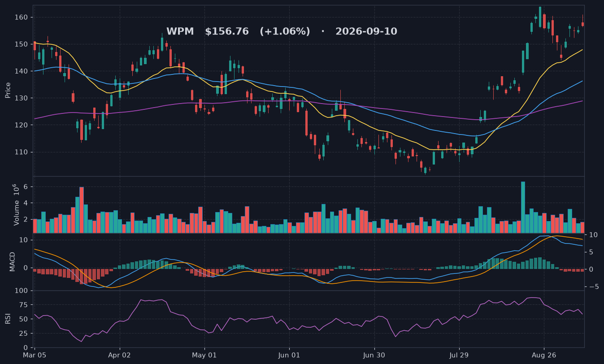Select the $156.76 price in the chart title

coord(227,32)
